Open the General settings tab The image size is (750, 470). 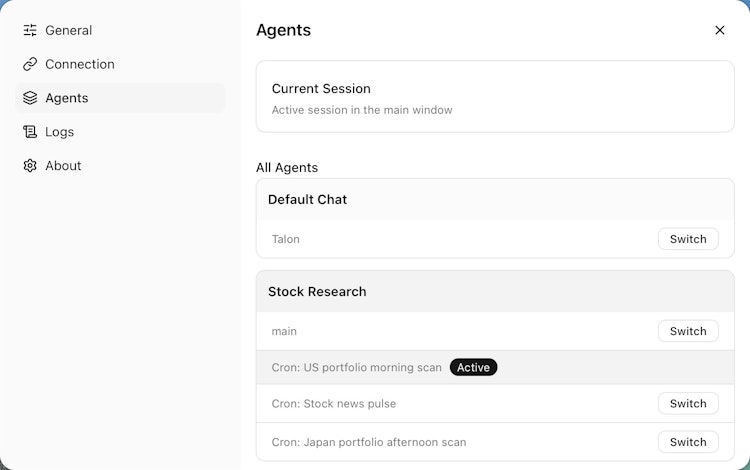68,30
